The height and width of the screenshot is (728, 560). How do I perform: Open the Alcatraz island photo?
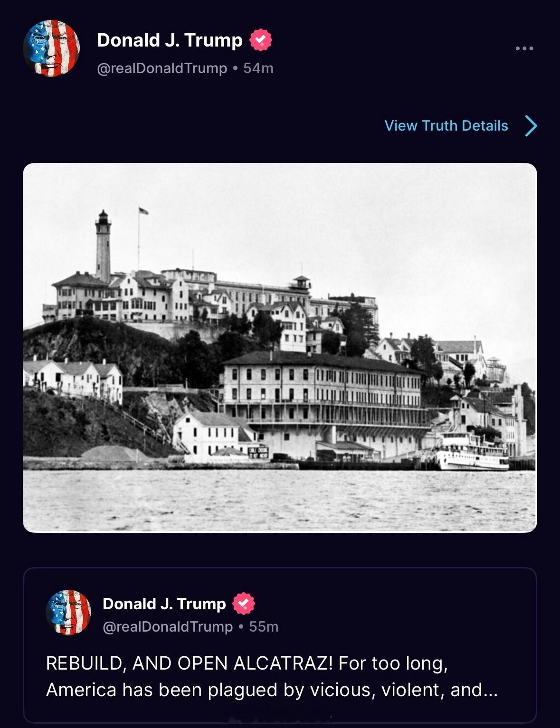[280, 348]
